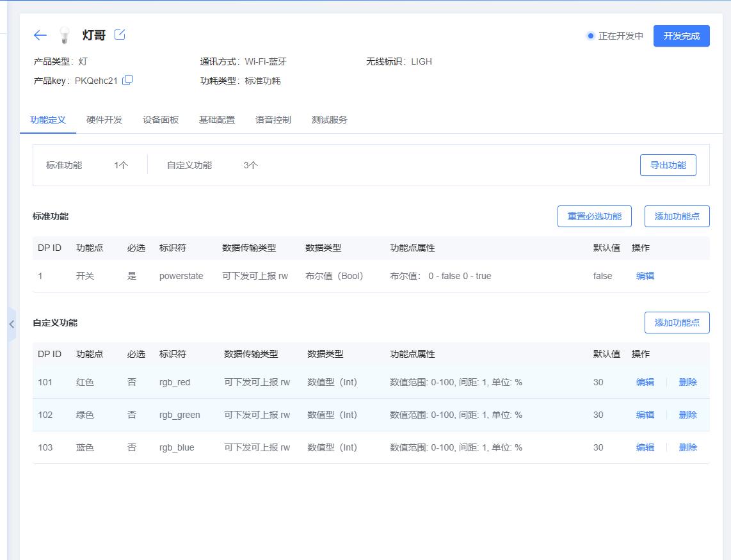731x560 pixels.
Task: Delete the 红色 rgb_red row
Action: (688, 382)
